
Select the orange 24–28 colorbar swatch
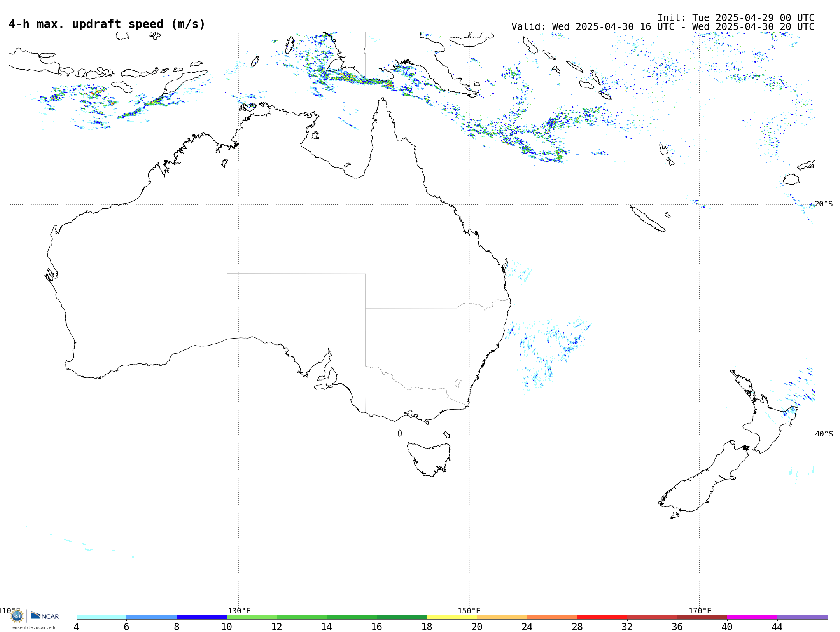tap(552, 617)
